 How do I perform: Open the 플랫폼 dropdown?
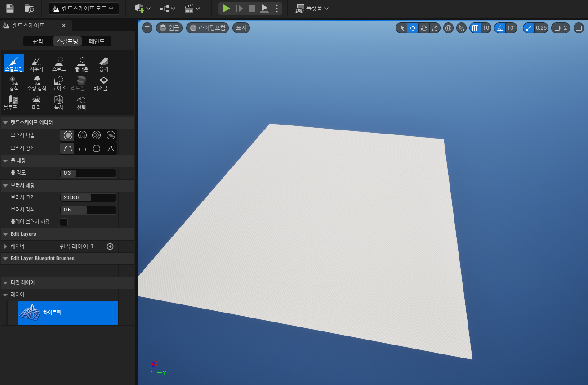coord(312,8)
